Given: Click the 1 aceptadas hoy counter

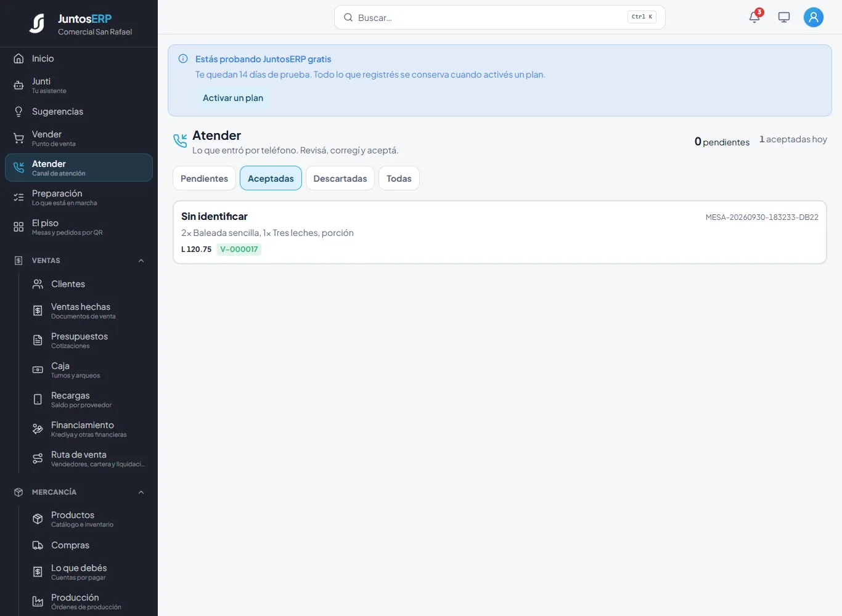Looking at the screenshot, I should 793,139.
